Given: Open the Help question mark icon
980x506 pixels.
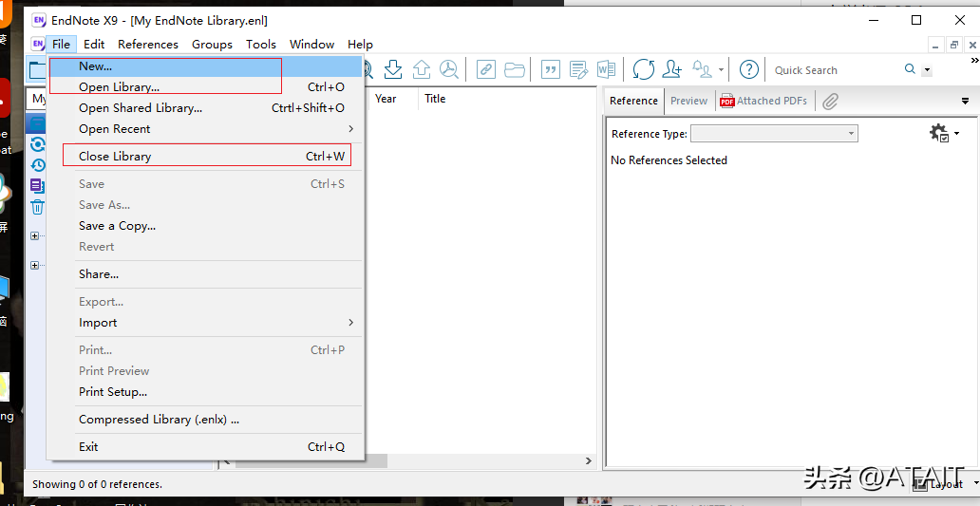Looking at the screenshot, I should tap(748, 69).
